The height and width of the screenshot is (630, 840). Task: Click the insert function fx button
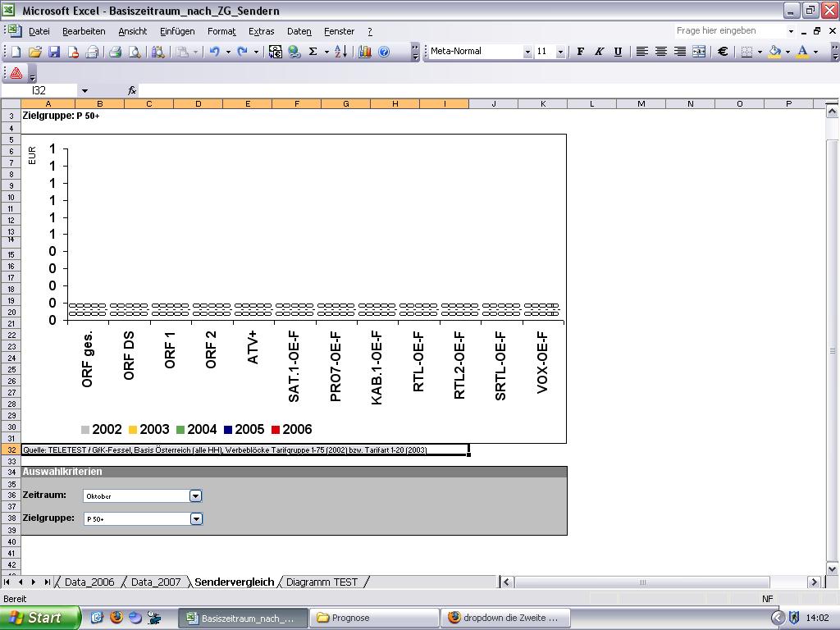[132, 91]
